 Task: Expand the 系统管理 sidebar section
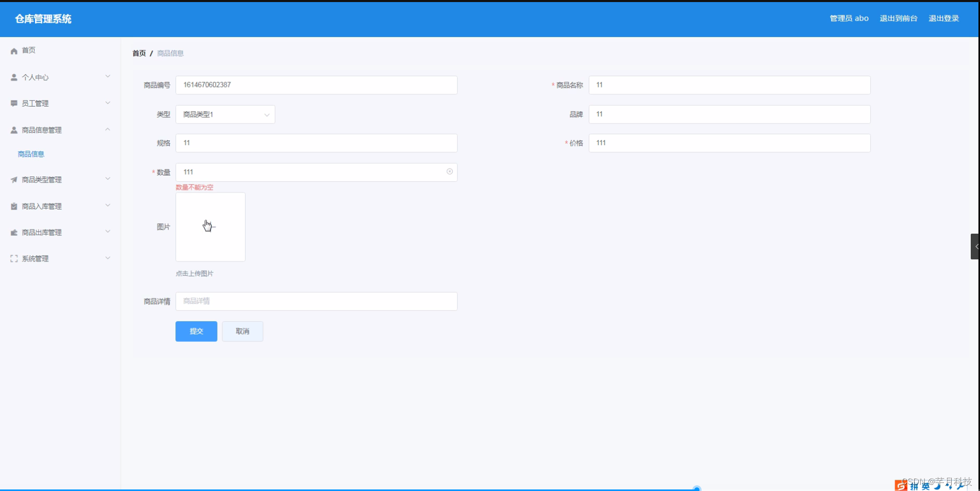point(108,257)
